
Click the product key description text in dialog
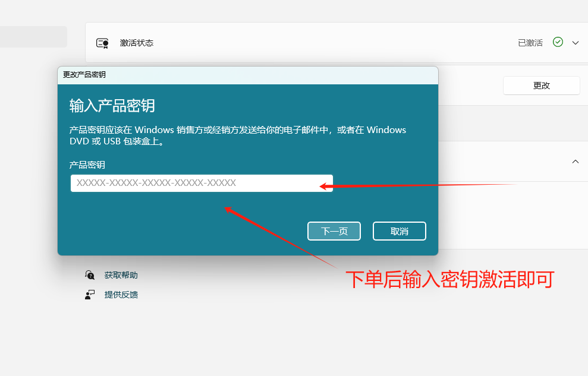click(238, 135)
